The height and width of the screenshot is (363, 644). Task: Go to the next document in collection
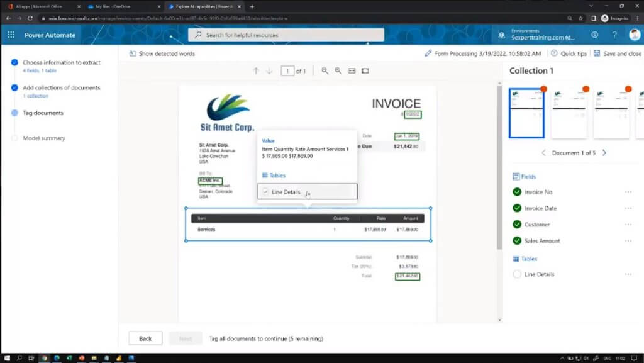pyautogui.click(x=604, y=153)
